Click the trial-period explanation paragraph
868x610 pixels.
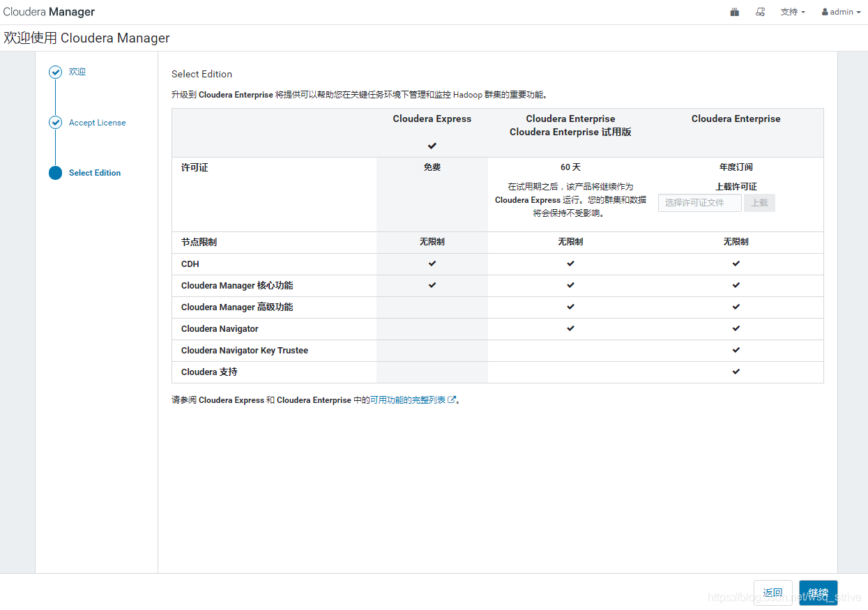570,200
